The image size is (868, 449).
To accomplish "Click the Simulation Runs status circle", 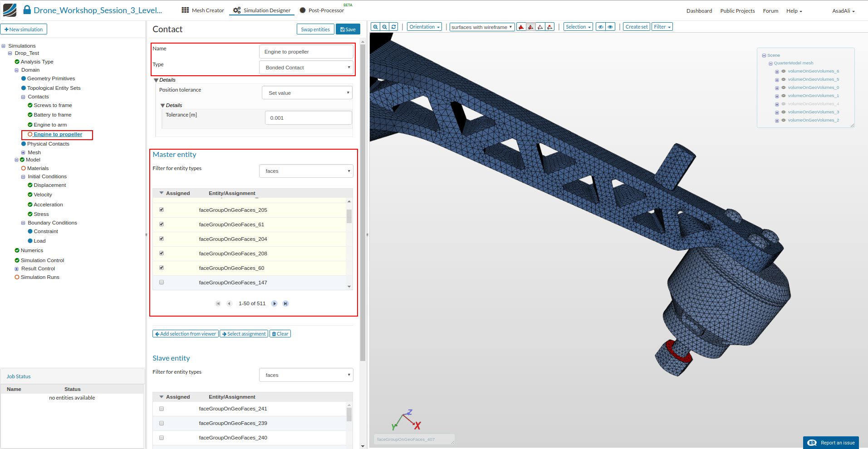I will coord(17,277).
